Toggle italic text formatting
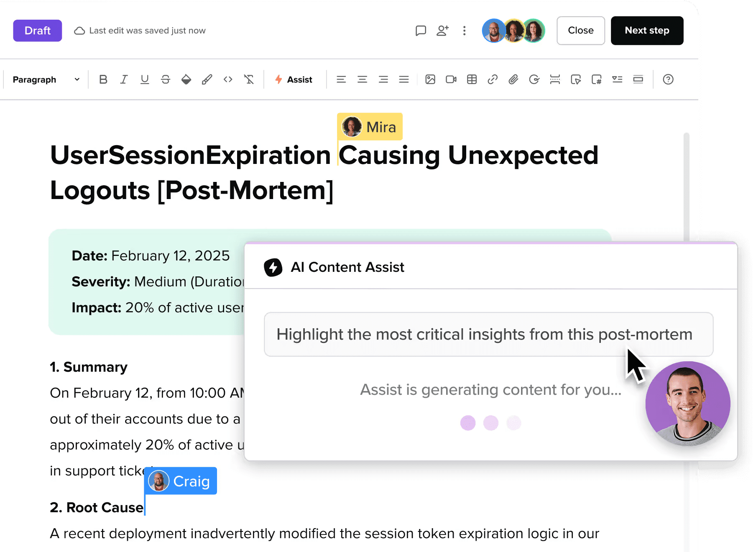 (124, 79)
